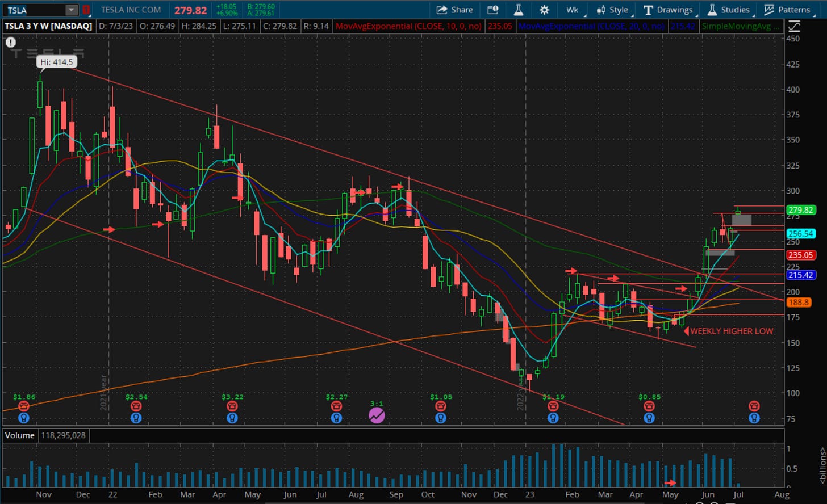827x504 pixels.
Task: Select the MovAvgExponential (CLOSE, 10) study label
Action: pyautogui.click(x=408, y=26)
